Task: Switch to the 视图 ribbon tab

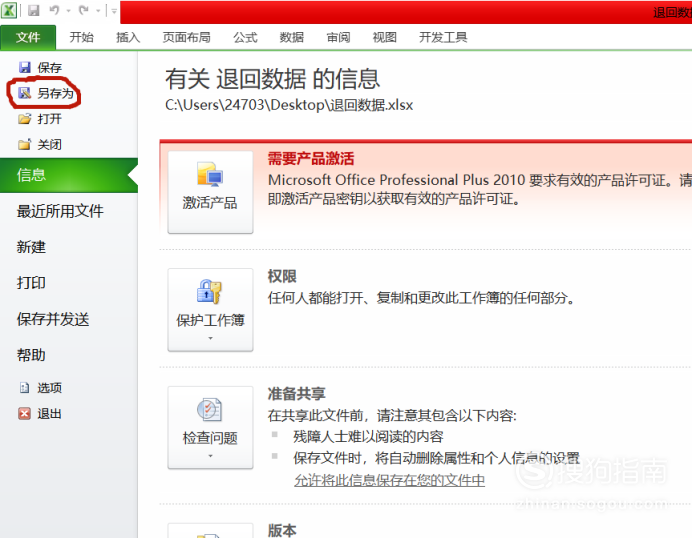Action: click(384, 38)
